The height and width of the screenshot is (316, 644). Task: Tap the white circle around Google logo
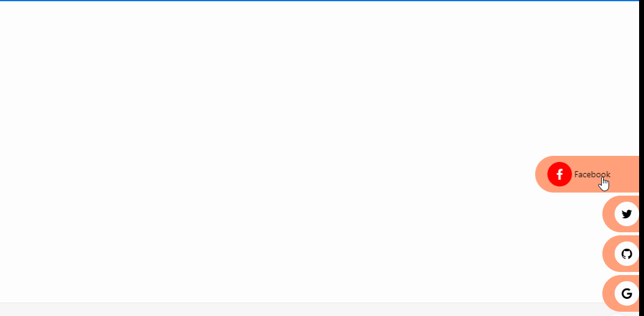tap(626, 293)
